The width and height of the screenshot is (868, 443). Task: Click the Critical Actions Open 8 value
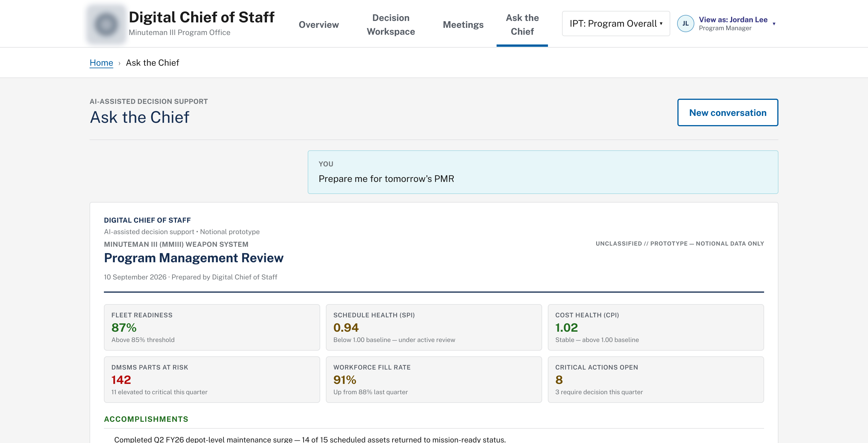coord(559,380)
